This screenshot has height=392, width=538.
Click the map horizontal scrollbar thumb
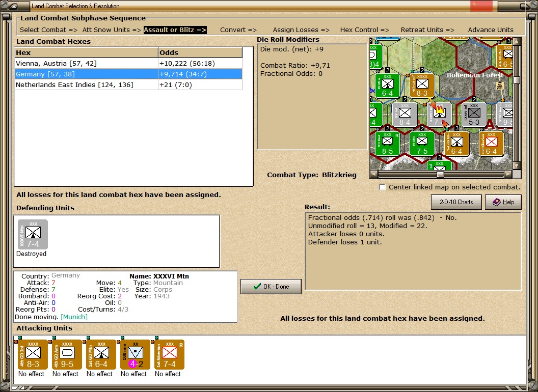click(x=440, y=174)
